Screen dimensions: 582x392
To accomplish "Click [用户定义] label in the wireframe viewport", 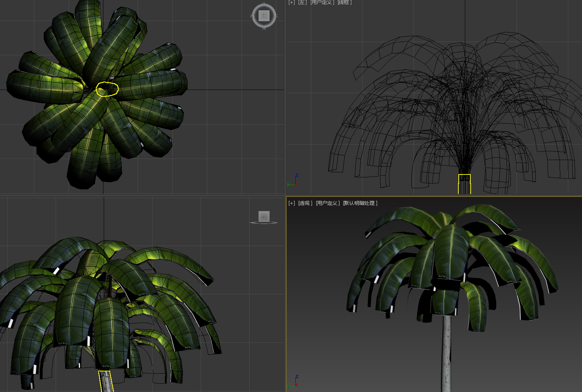I will [x=322, y=3].
